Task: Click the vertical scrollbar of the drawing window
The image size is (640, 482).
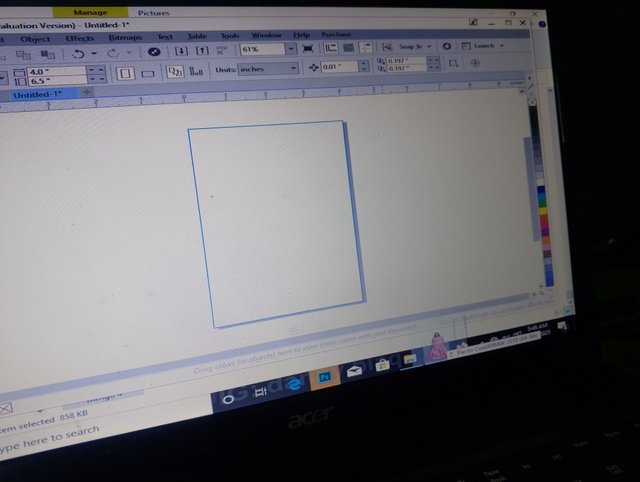Action: [529, 190]
